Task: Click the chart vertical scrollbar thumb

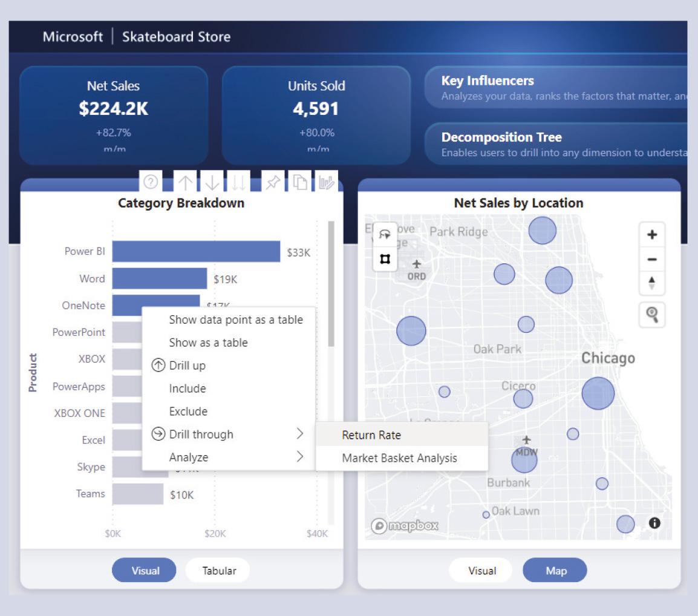Action: 331,284
